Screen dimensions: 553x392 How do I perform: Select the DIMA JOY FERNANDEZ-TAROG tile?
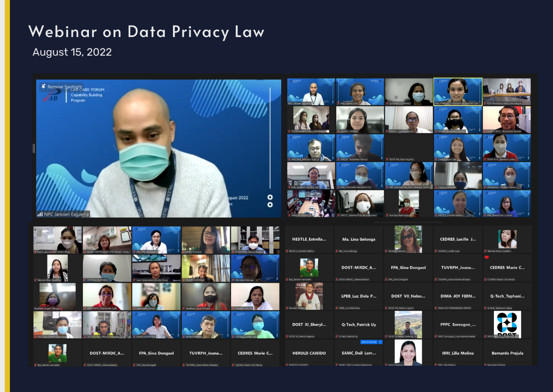(x=458, y=296)
